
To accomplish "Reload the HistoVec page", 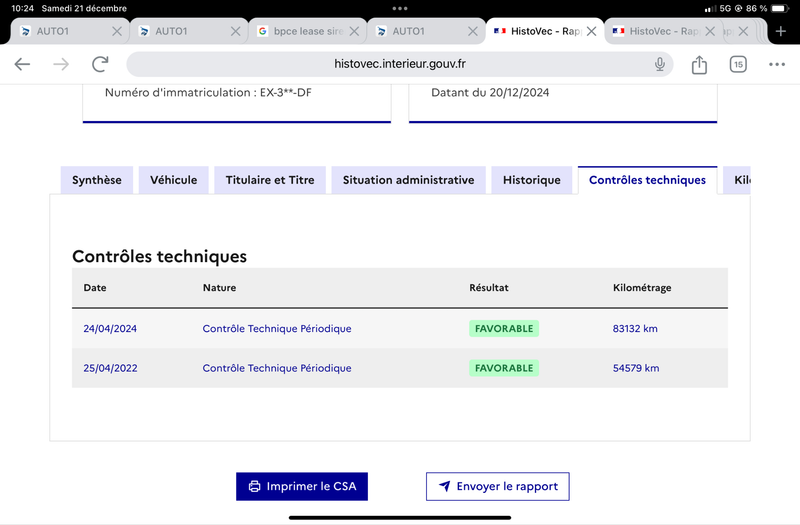I will pyautogui.click(x=100, y=64).
